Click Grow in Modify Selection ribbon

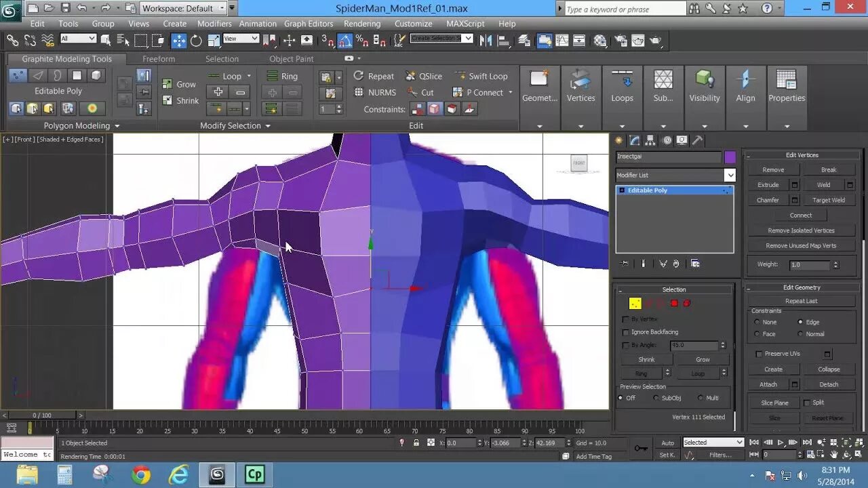(179, 84)
